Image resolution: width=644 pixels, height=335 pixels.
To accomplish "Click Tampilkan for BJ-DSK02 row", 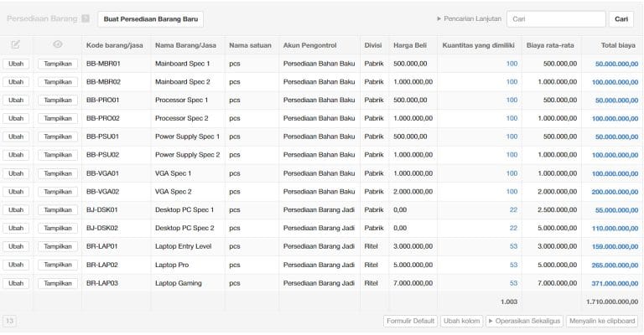I will coord(58,228).
